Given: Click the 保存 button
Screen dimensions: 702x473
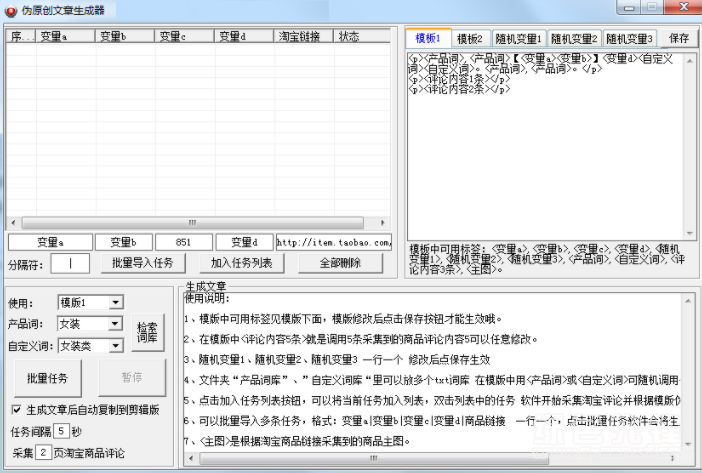Looking at the screenshot, I should tap(679, 38).
